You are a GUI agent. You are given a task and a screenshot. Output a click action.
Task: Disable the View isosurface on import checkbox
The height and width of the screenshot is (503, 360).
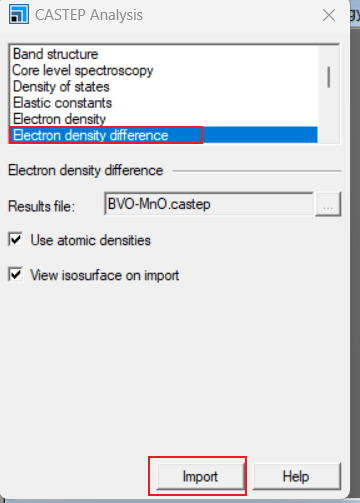16,275
